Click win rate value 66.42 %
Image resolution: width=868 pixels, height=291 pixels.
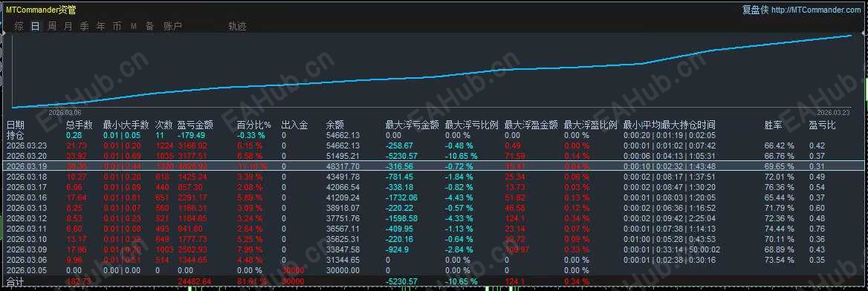(x=779, y=145)
